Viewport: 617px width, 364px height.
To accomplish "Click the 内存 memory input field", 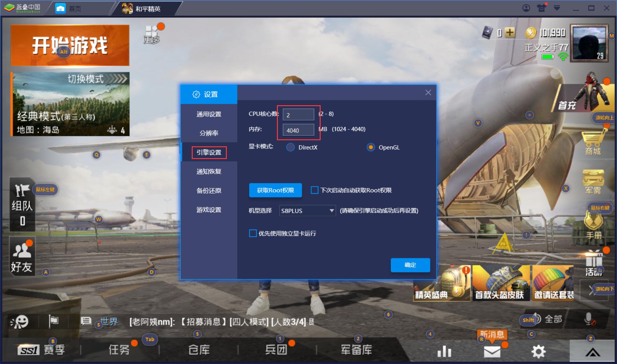I will [x=299, y=130].
